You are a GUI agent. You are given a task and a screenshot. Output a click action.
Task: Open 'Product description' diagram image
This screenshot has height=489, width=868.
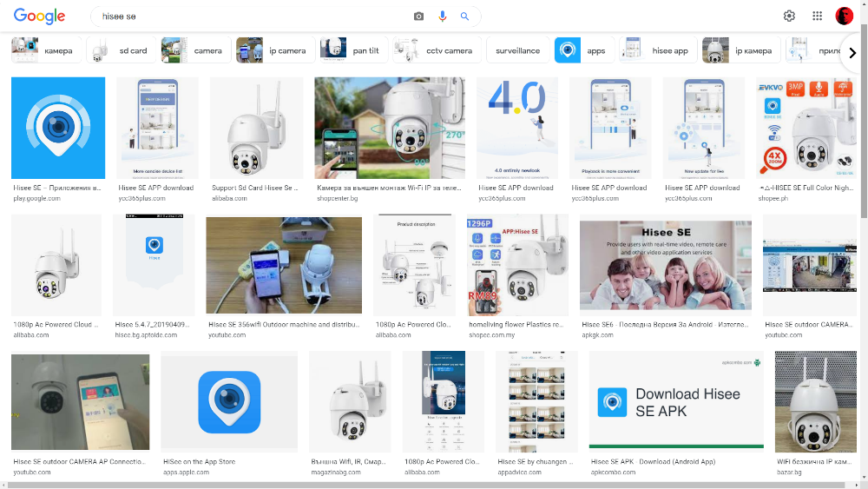(414, 265)
